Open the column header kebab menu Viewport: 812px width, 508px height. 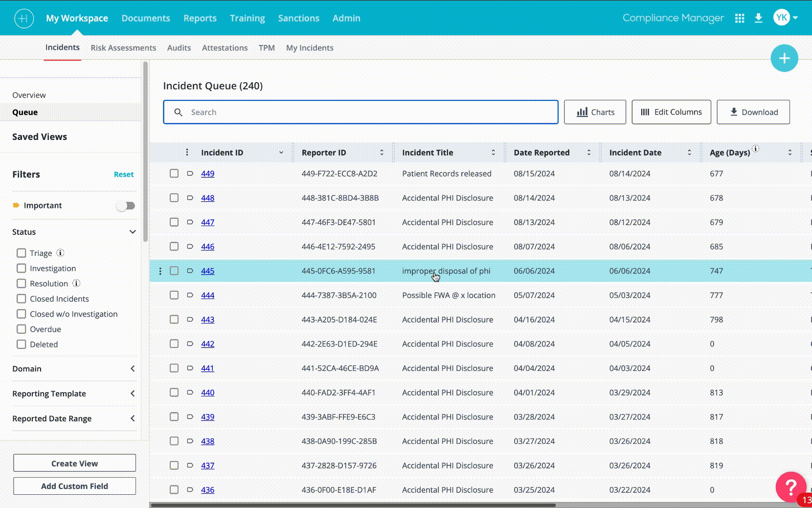coord(187,152)
